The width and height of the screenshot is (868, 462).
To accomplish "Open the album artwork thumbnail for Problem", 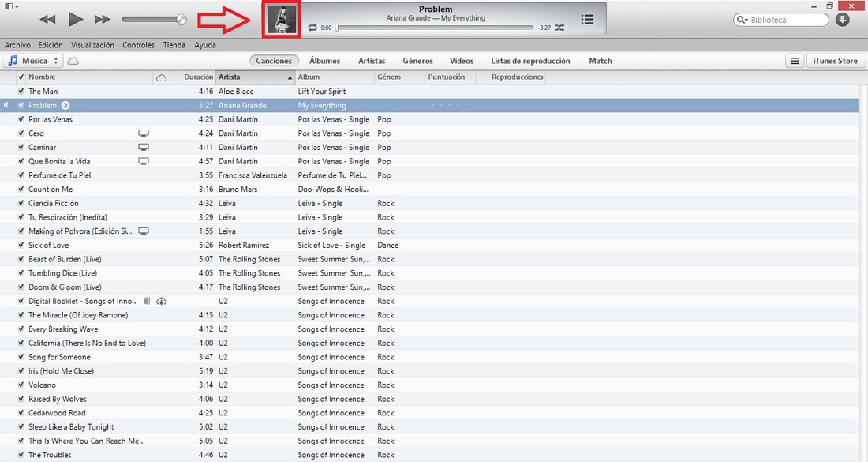I will click(x=282, y=20).
